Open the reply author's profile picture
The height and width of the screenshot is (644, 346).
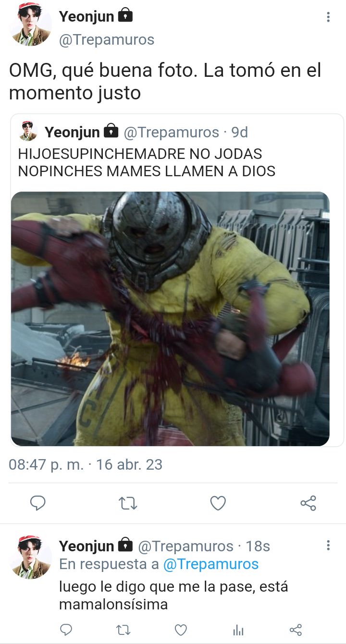click(x=30, y=557)
